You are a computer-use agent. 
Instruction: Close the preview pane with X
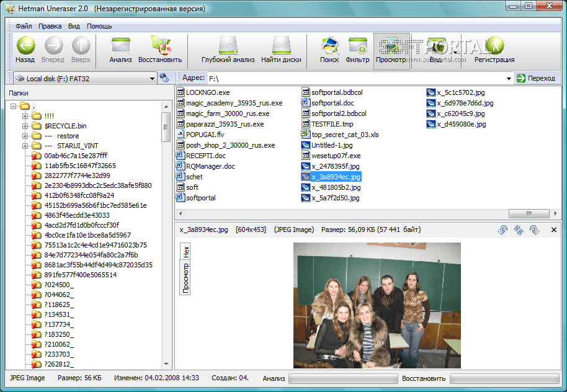point(553,229)
